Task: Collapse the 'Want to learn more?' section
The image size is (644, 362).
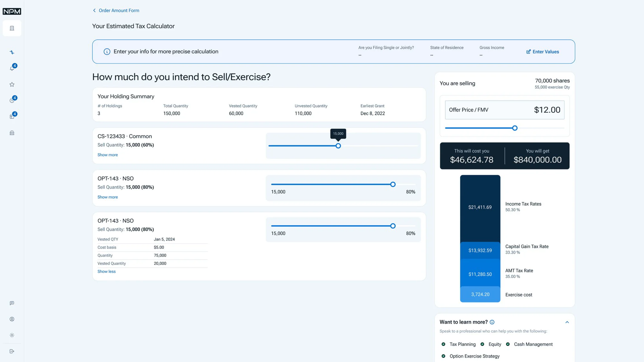Action: (x=567, y=322)
